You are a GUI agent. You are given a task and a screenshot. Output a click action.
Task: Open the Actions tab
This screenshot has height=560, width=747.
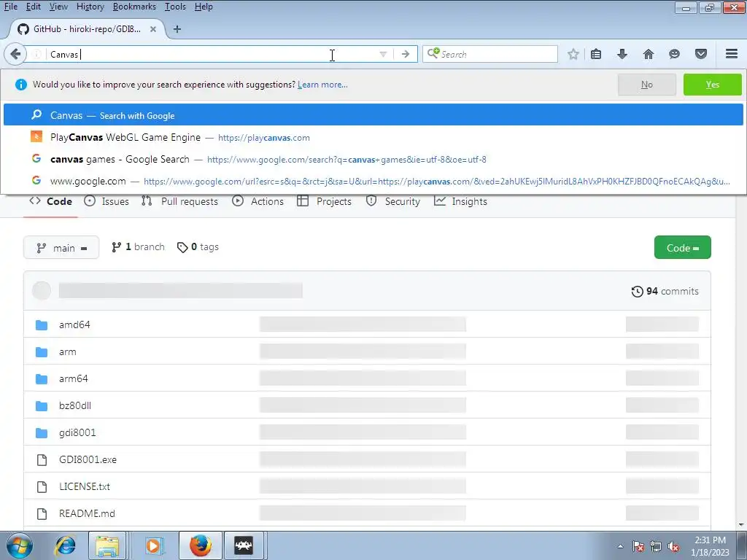[258, 201]
